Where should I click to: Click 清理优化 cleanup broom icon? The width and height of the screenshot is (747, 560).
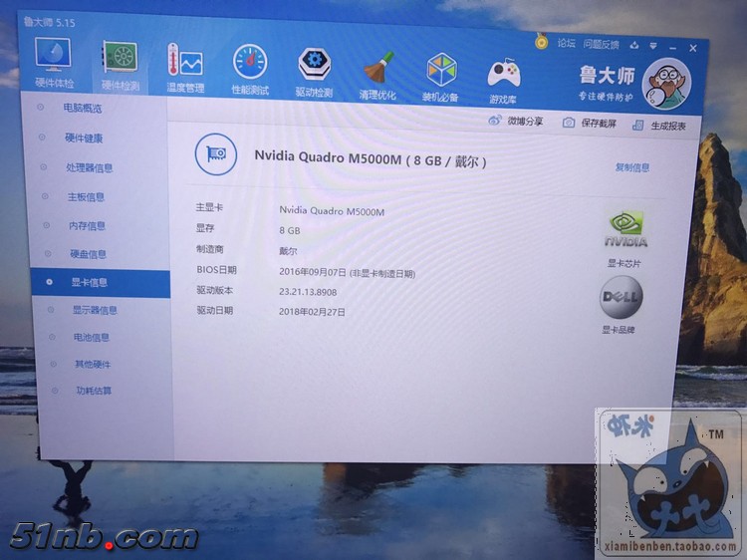click(x=377, y=76)
